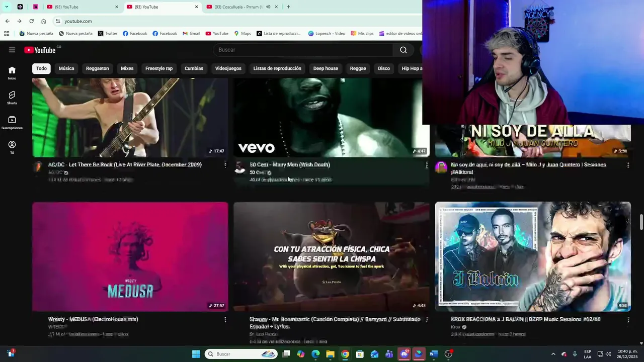This screenshot has width=644, height=362.
Task: Open more options for the AC/DC video
Action: pos(225,165)
